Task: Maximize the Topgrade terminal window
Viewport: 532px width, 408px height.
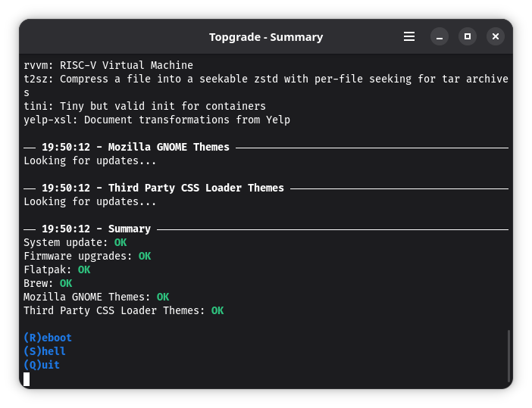Action: pyautogui.click(x=468, y=36)
